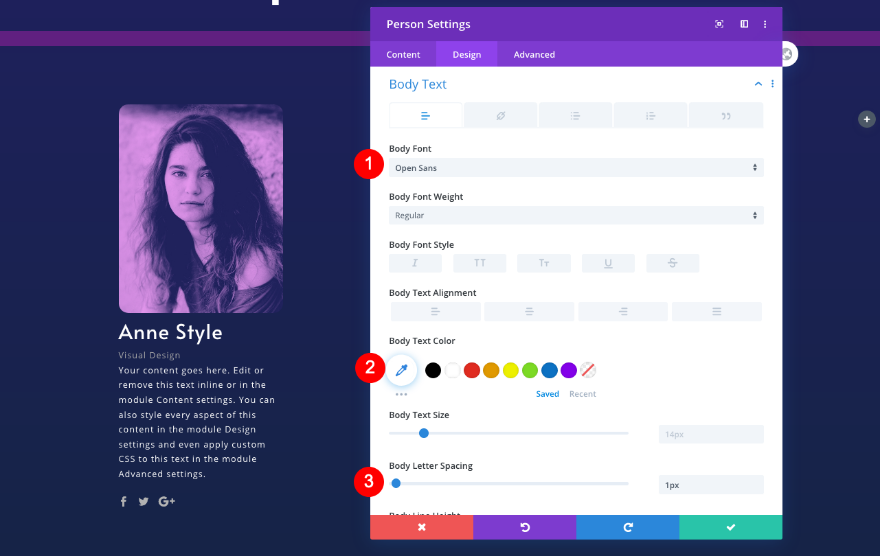Select the ordered list sub-tab
The image size is (880, 556).
click(x=650, y=116)
